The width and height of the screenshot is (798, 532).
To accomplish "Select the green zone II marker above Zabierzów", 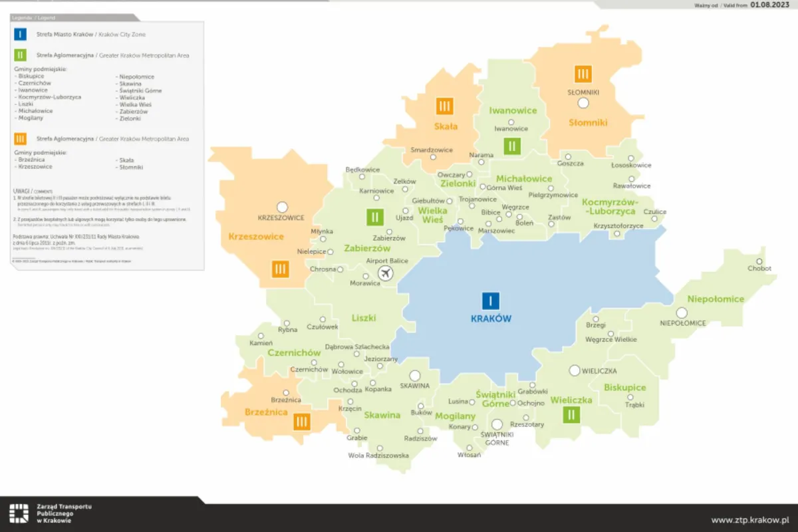I will coord(375,217).
